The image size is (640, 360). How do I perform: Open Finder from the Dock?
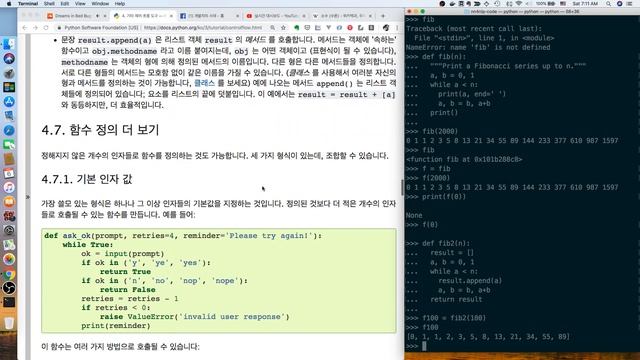point(9,44)
